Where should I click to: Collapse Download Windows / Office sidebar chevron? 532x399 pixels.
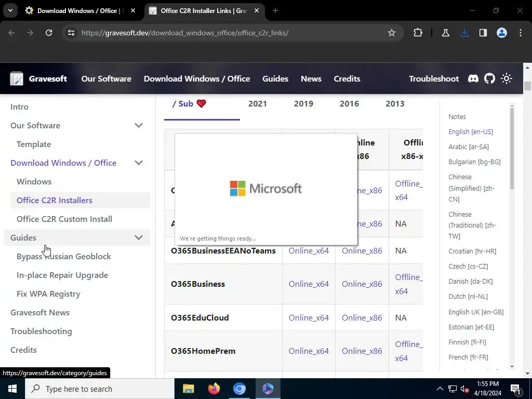pyautogui.click(x=138, y=163)
